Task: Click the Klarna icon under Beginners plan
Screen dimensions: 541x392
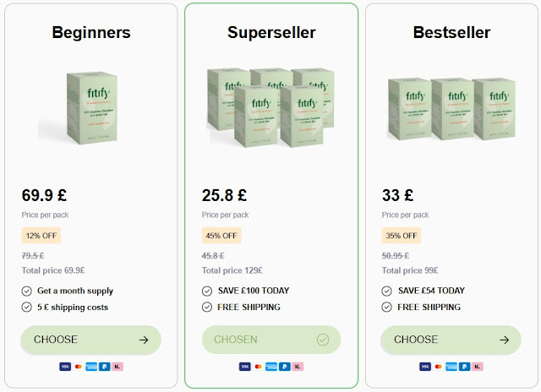Action: (117, 367)
